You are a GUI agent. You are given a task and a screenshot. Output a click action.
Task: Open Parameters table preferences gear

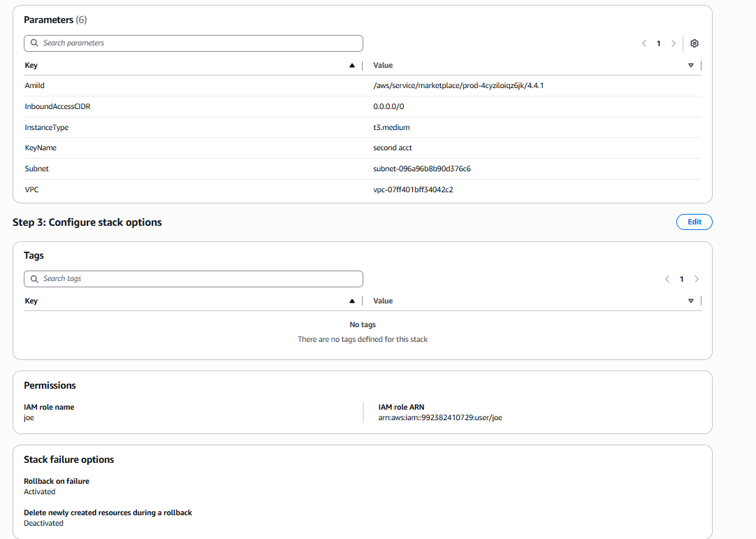pyautogui.click(x=694, y=43)
